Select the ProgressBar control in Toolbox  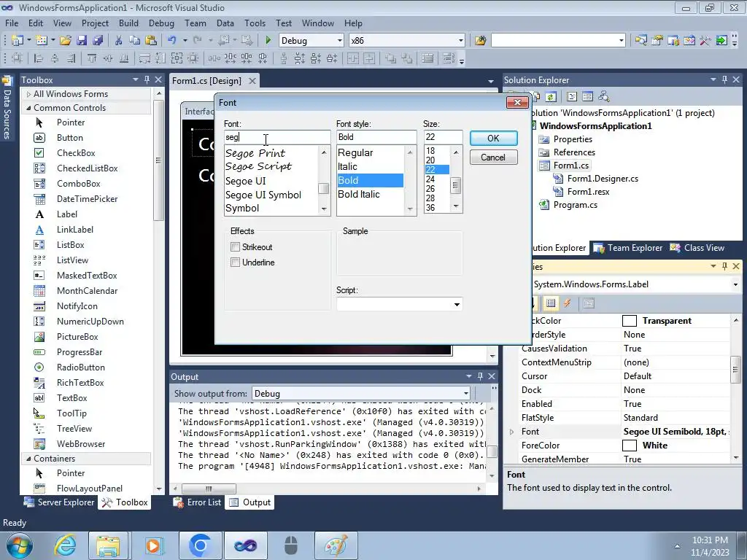point(80,352)
